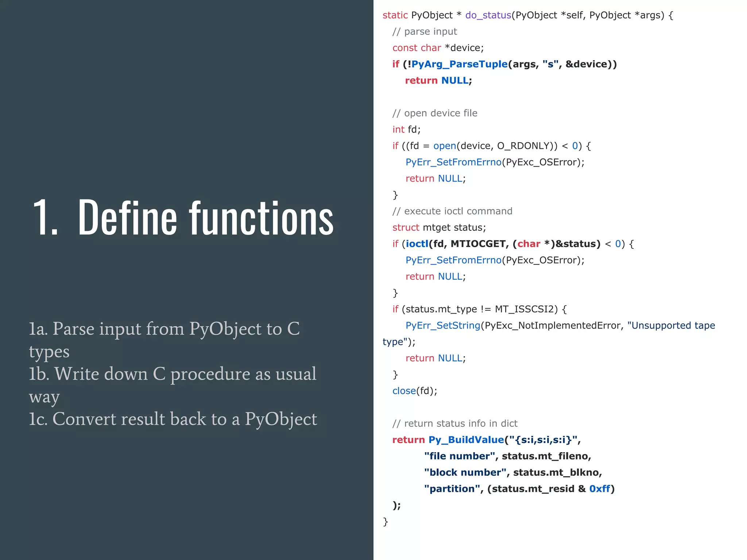Click the "// parse input" comment

424,32
